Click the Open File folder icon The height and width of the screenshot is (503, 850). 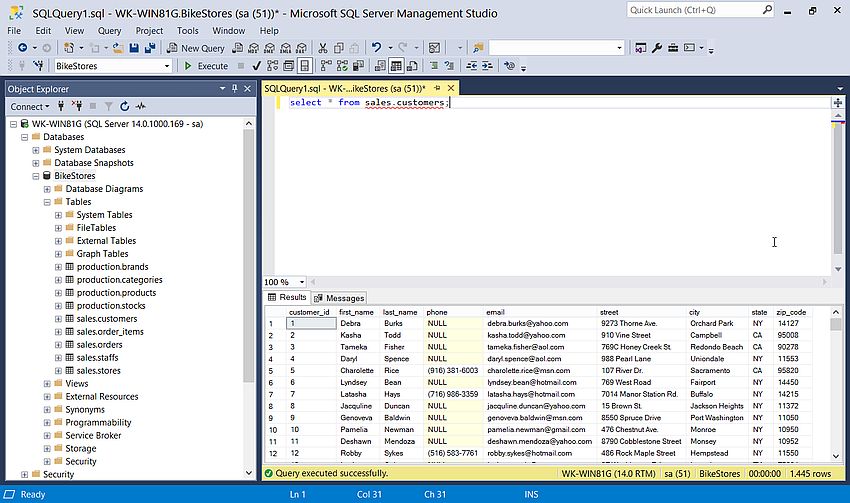pyautogui.click(x=118, y=48)
